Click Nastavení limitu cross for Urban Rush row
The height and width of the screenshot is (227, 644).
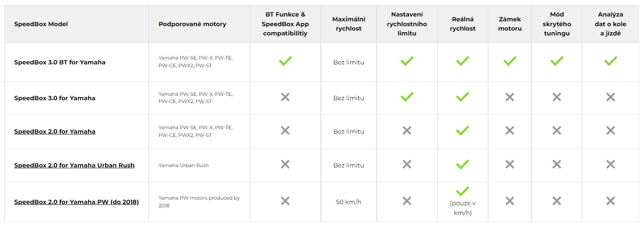click(x=407, y=164)
